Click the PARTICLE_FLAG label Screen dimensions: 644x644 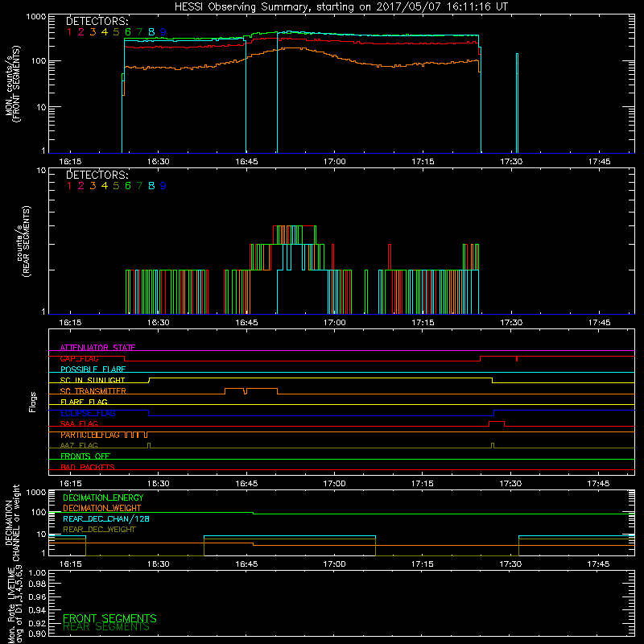point(90,435)
